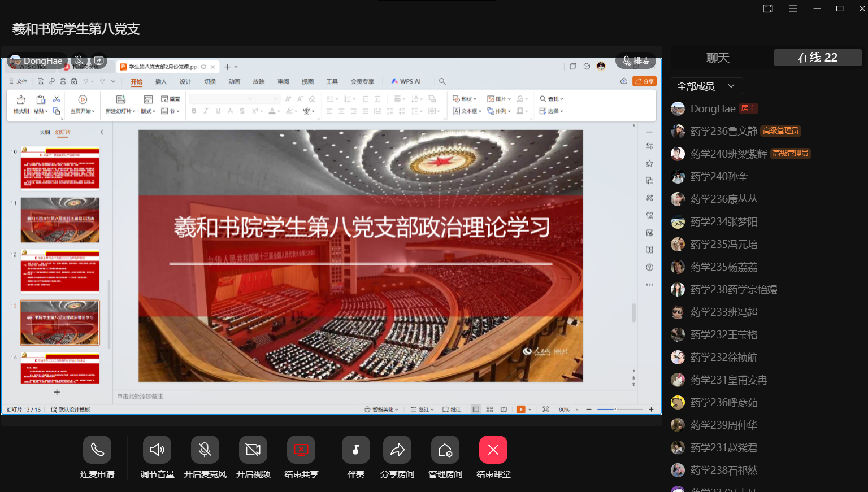
Task: Open 分享房间 share room icon
Action: click(x=397, y=450)
